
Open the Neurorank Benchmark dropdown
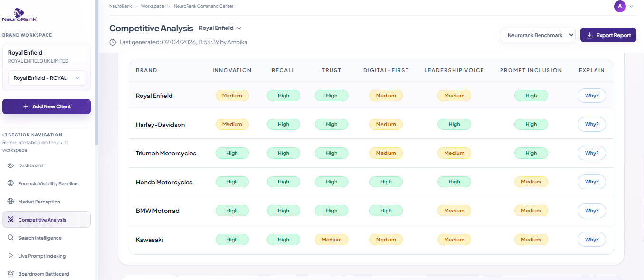click(538, 35)
